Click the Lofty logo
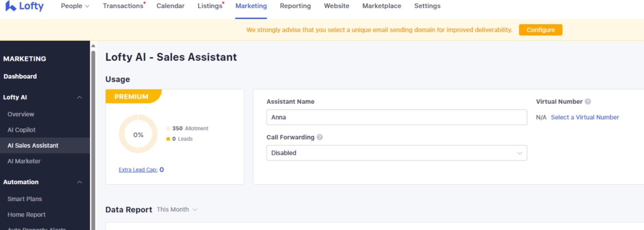This screenshot has width=644, height=230. click(24, 6)
